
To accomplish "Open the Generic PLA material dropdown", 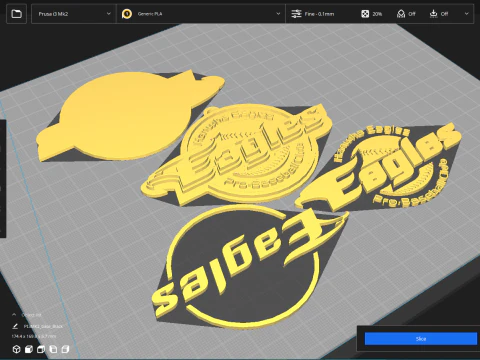I will coord(201,14).
